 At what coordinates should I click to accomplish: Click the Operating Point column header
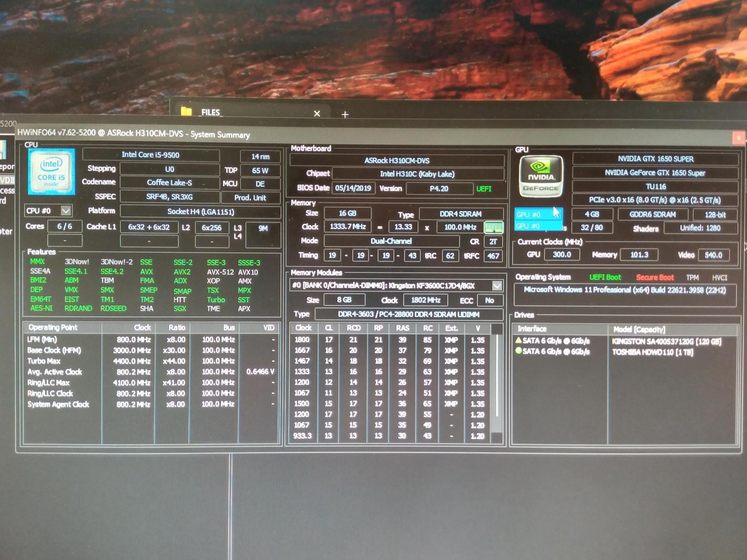(62, 327)
